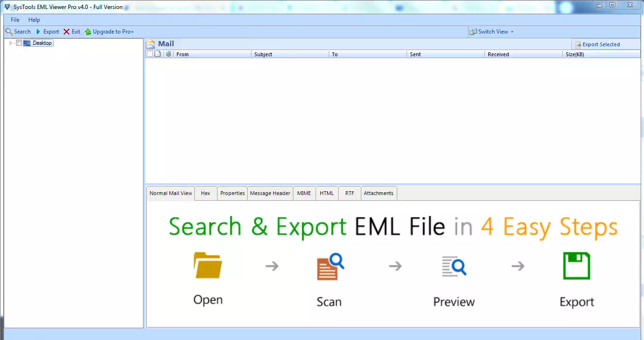Click the Mail envelope icon in header
This screenshot has width=644, height=340.
coord(151,44)
